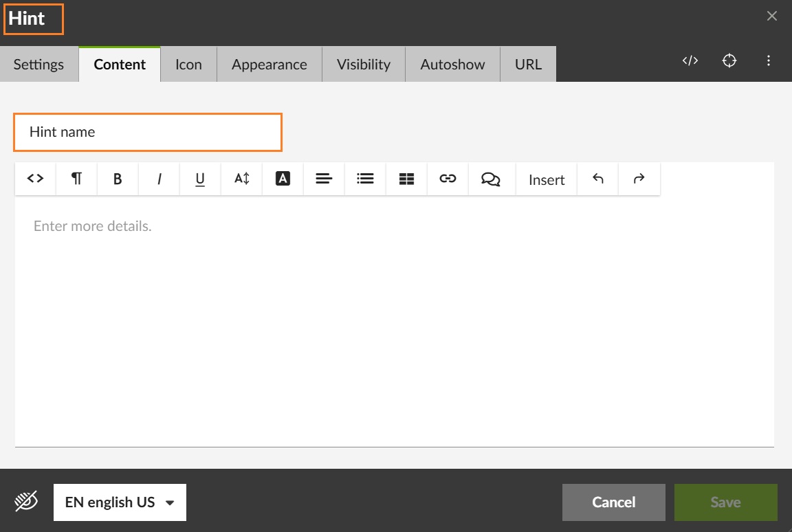Image resolution: width=792 pixels, height=532 pixels.
Task: Open the URL tab
Action: pos(528,64)
